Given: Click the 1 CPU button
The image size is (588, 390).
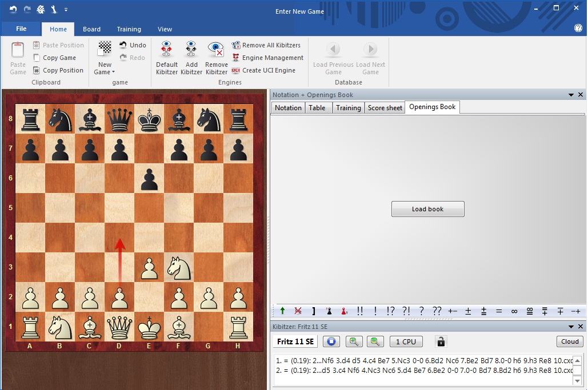Looking at the screenshot, I should [406, 341].
